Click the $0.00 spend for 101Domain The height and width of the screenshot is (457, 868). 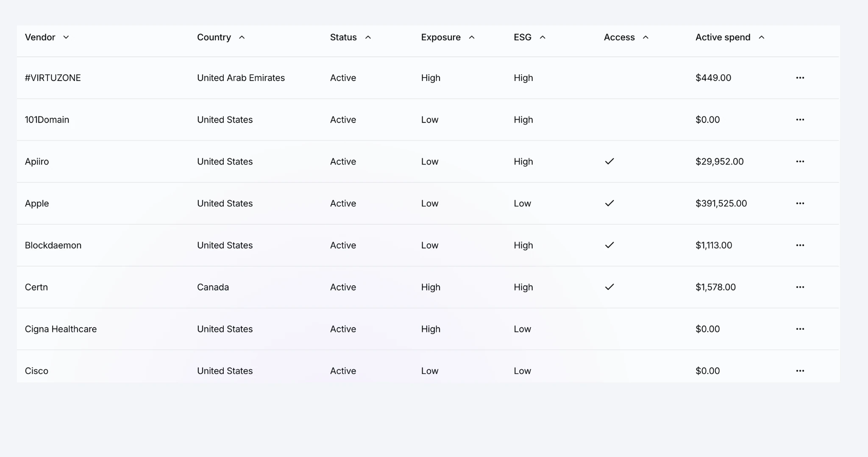coord(708,120)
